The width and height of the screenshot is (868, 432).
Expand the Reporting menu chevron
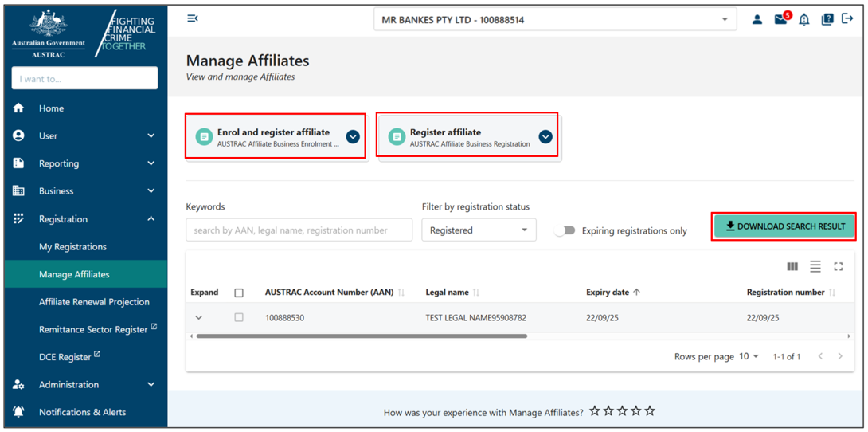[151, 163]
